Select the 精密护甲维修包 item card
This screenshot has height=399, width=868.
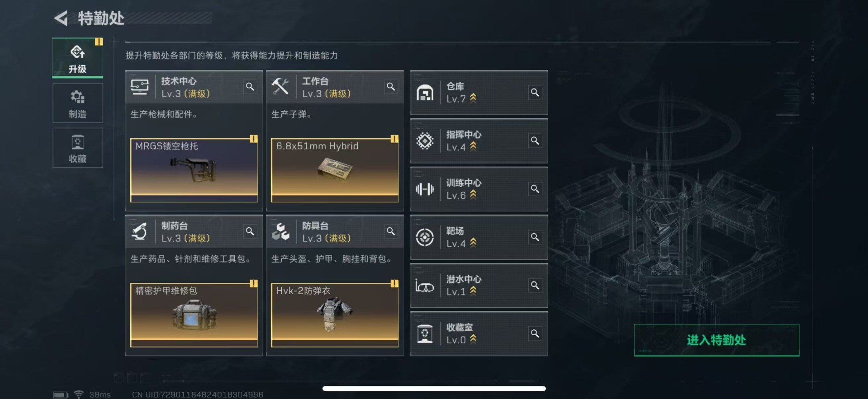point(194,315)
